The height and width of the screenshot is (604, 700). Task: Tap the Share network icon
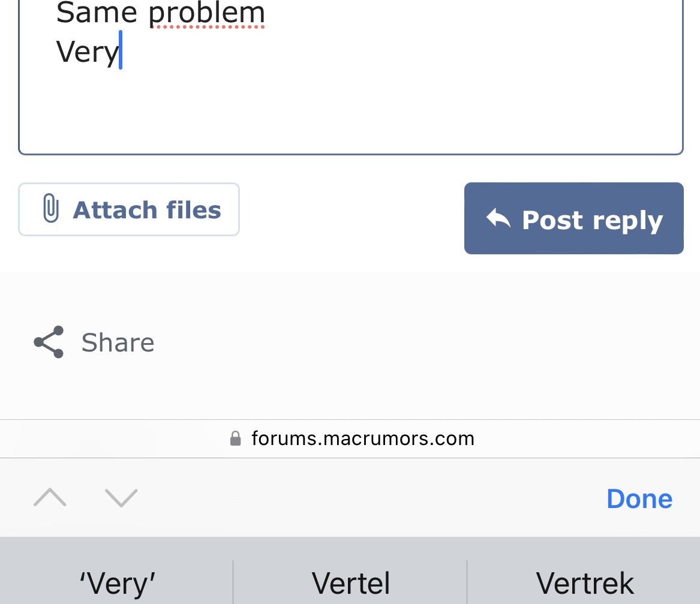click(49, 342)
